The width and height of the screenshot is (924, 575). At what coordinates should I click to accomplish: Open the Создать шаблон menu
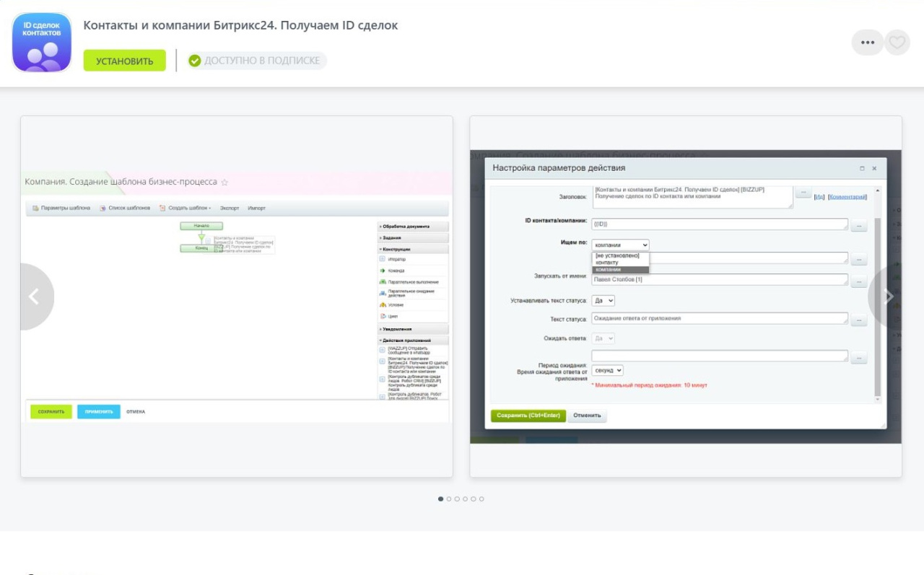click(x=186, y=208)
